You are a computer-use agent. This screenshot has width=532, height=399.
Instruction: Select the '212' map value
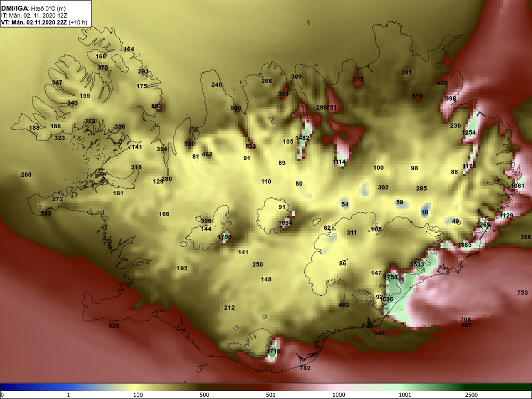coord(230,307)
